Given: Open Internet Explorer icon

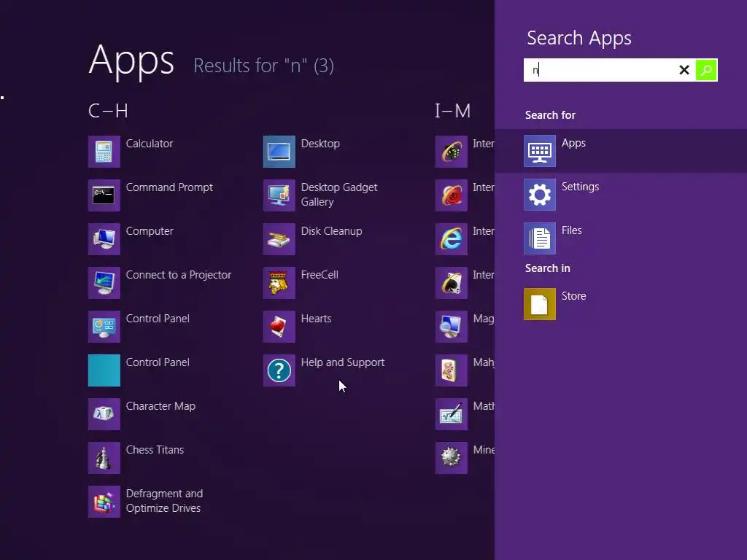Looking at the screenshot, I should 451,239.
